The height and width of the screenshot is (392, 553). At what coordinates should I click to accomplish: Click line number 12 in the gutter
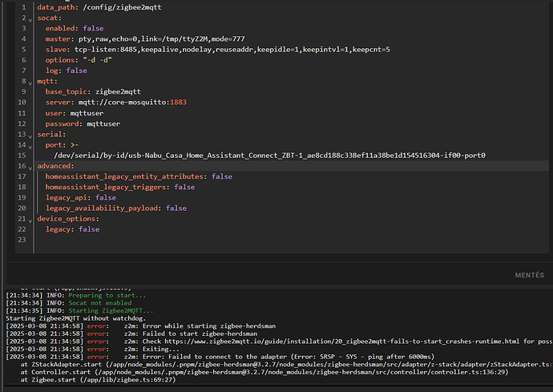(22, 123)
